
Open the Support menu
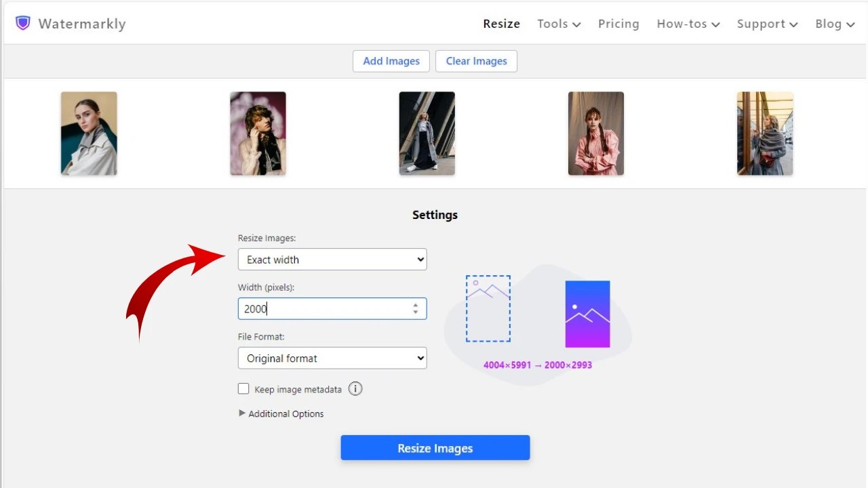[x=766, y=24]
